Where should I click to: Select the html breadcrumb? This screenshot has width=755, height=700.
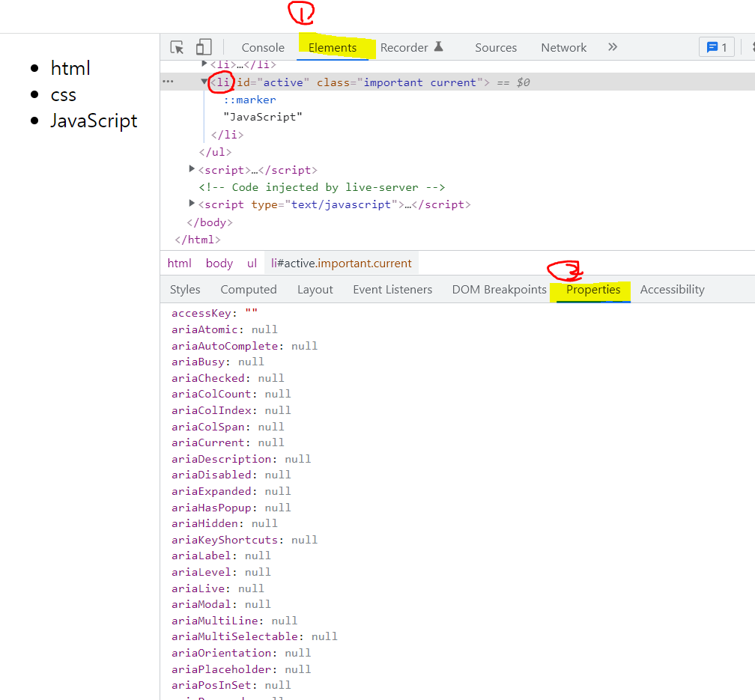[x=179, y=264]
